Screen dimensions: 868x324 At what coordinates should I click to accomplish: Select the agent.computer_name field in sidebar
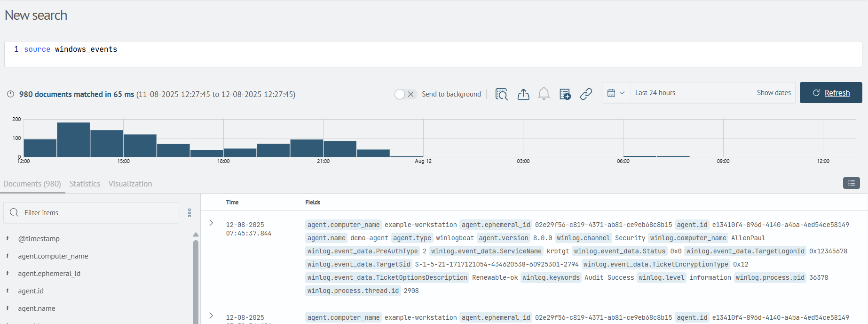coord(53,256)
